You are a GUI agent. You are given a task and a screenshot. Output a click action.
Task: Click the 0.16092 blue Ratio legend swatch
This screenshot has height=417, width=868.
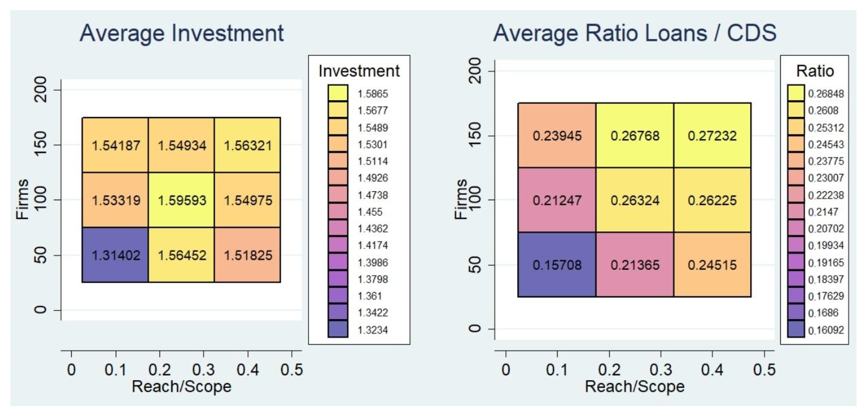pos(796,329)
